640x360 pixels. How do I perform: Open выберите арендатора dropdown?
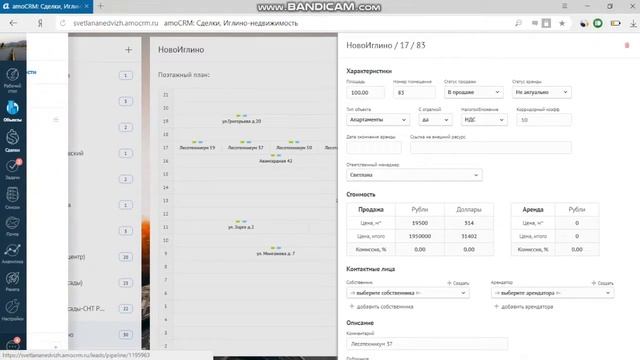click(552, 293)
